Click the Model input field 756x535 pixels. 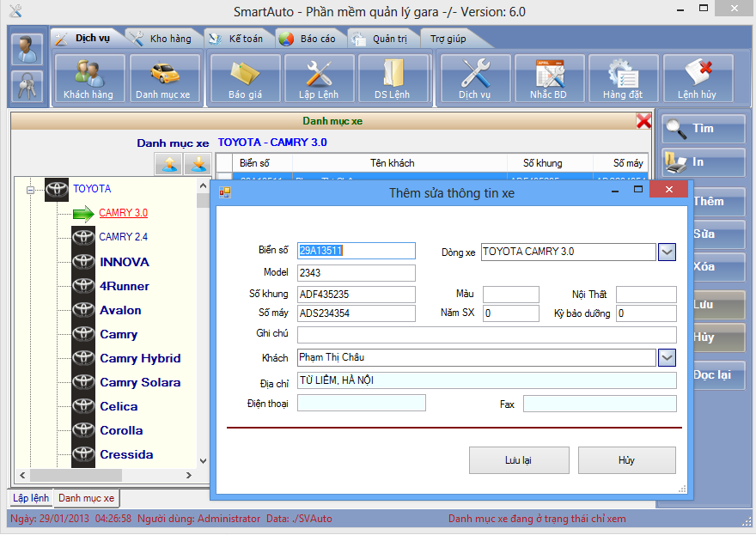[357, 273]
